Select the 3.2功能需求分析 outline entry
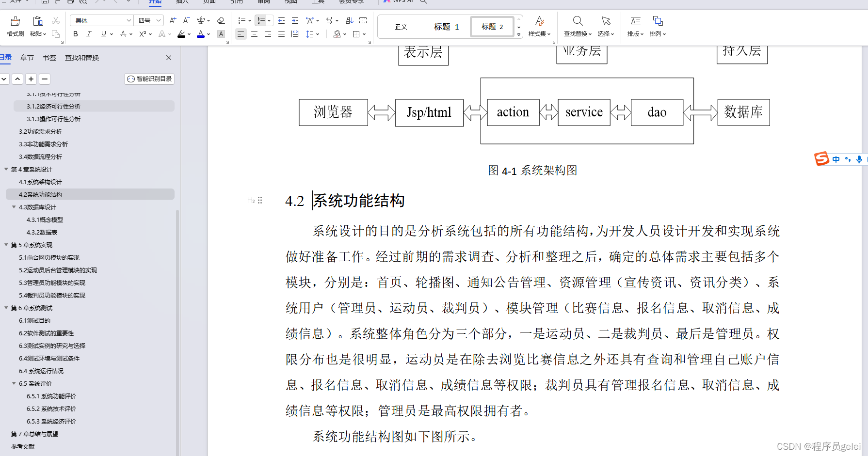 [41, 131]
